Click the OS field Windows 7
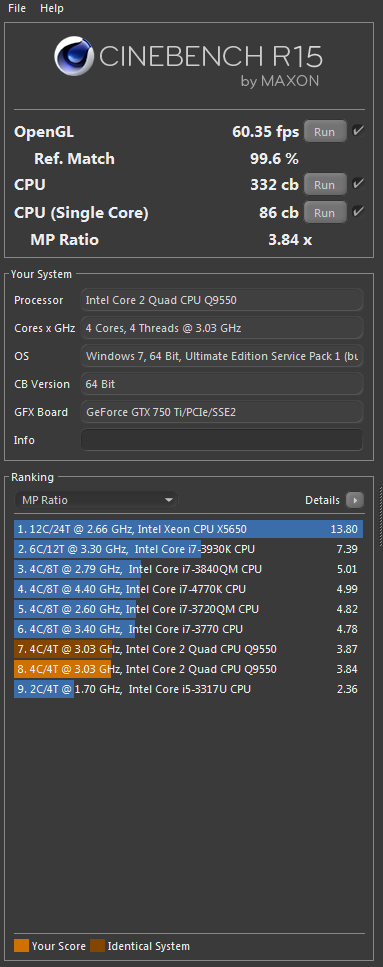383x967 pixels. (222, 356)
